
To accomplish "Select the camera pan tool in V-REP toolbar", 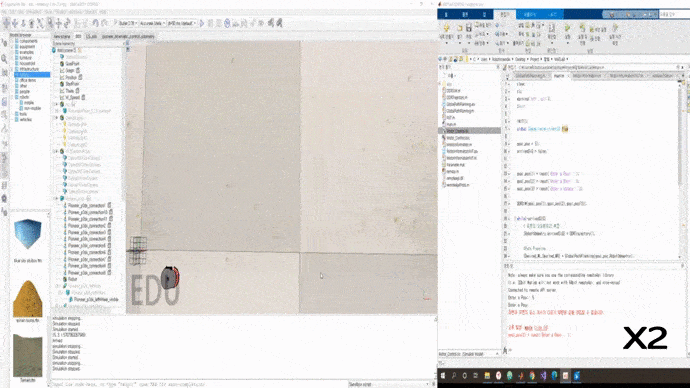I will click(7, 22).
